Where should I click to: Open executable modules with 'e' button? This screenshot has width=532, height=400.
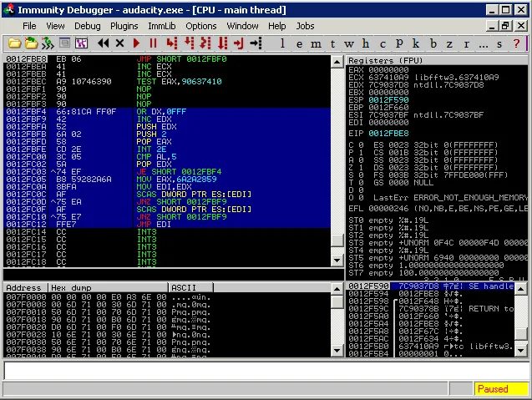point(301,43)
